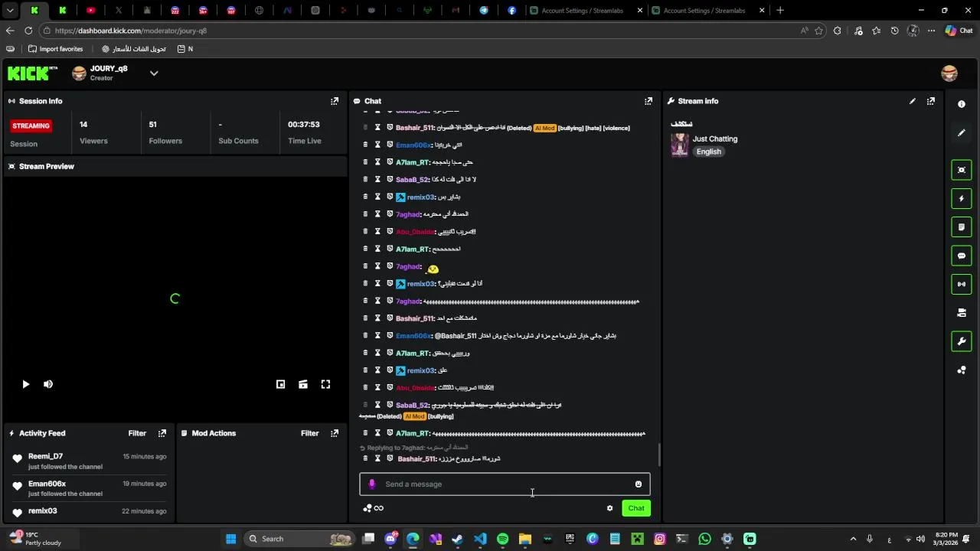Click the bottom sidebar icon below wrench

click(x=962, y=370)
